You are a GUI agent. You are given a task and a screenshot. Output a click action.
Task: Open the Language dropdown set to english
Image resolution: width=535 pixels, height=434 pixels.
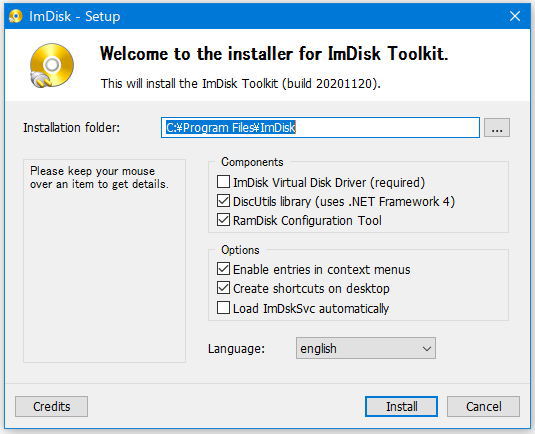coord(366,348)
